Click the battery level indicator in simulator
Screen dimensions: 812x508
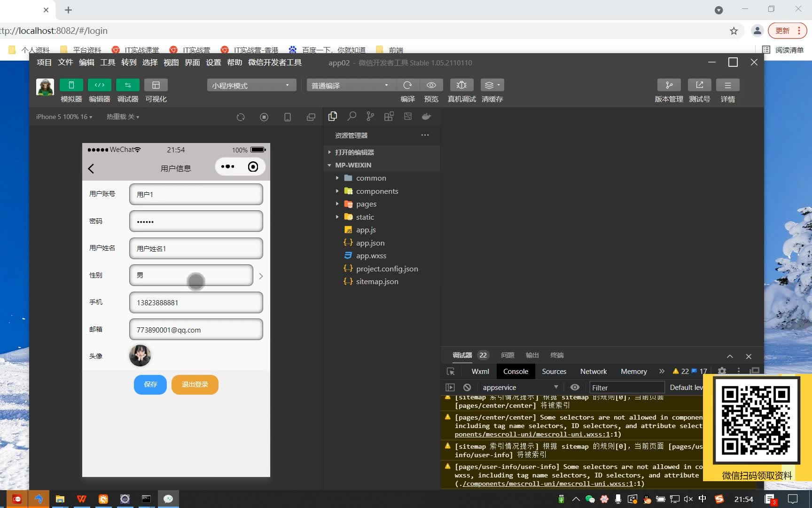click(256, 150)
